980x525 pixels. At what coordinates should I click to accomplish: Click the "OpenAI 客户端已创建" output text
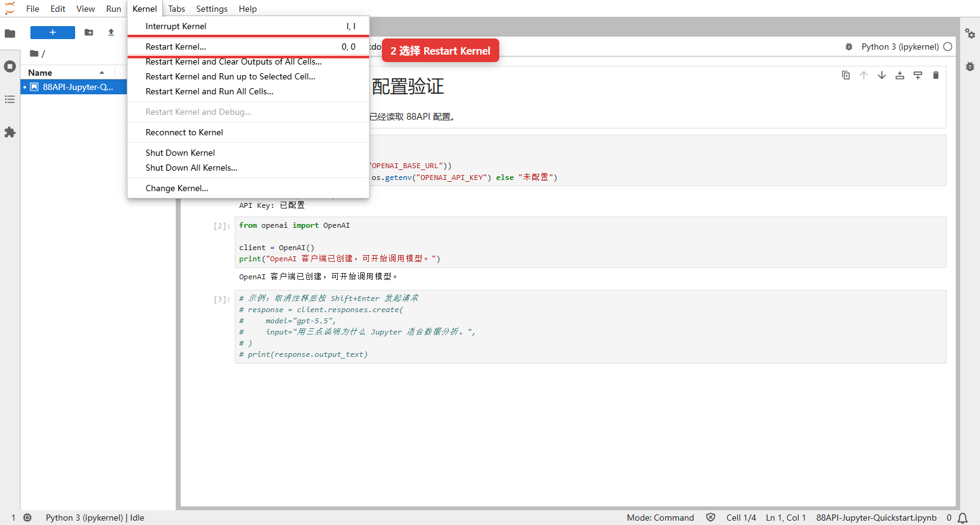(x=318, y=277)
